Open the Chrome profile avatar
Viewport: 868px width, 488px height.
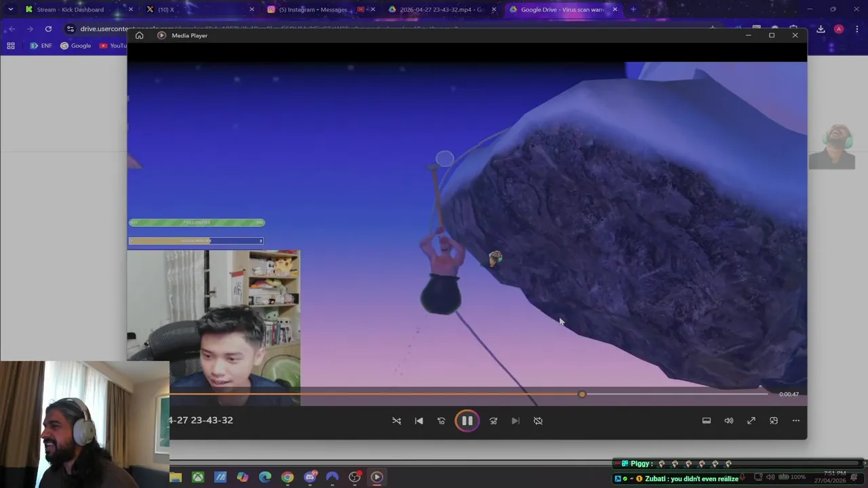tap(839, 29)
